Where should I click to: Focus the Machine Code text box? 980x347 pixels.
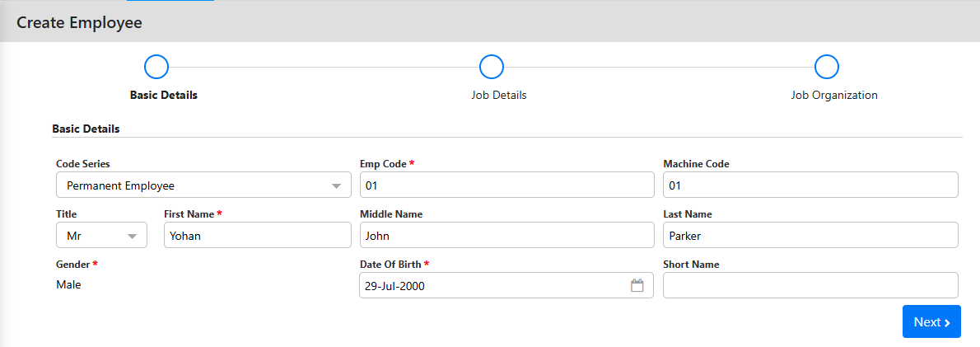810,185
